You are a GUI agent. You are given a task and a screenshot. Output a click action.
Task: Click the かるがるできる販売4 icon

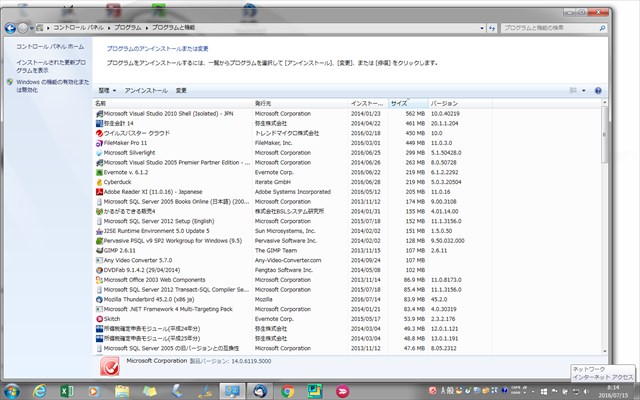(x=99, y=211)
